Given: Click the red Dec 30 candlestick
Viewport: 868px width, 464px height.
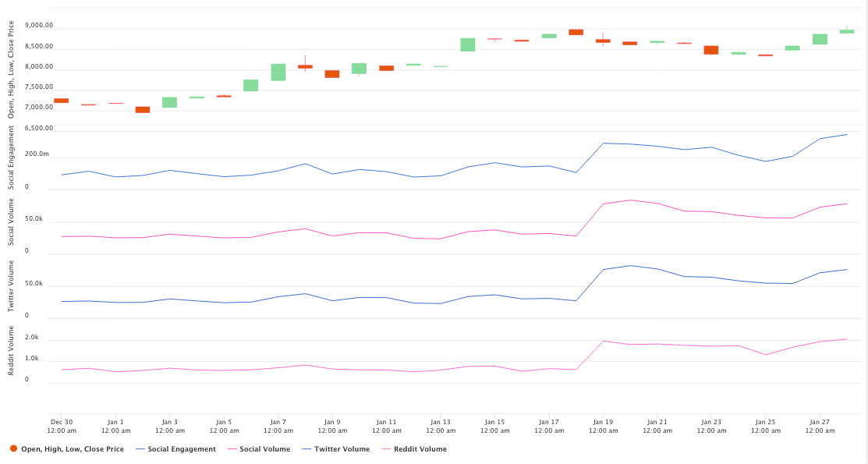Looking at the screenshot, I should [62, 101].
